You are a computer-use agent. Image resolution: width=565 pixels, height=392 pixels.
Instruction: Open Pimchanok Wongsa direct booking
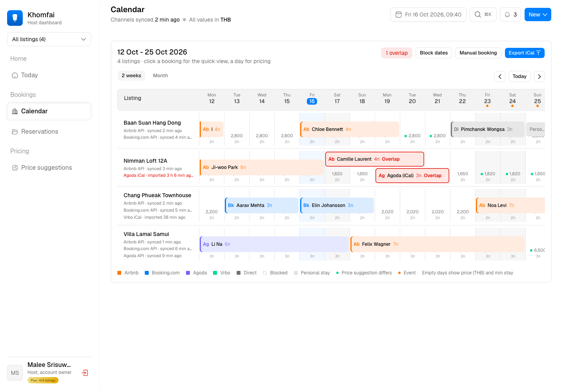(488, 129)
